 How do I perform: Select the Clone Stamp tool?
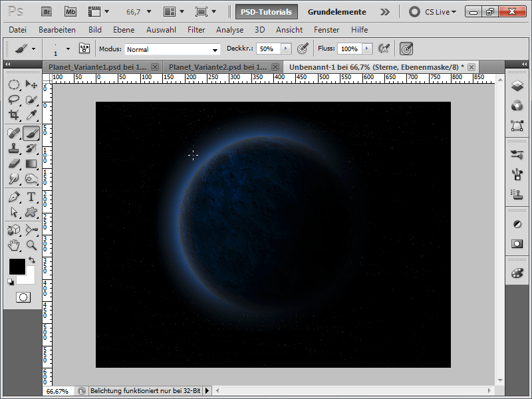click(13, 148)
